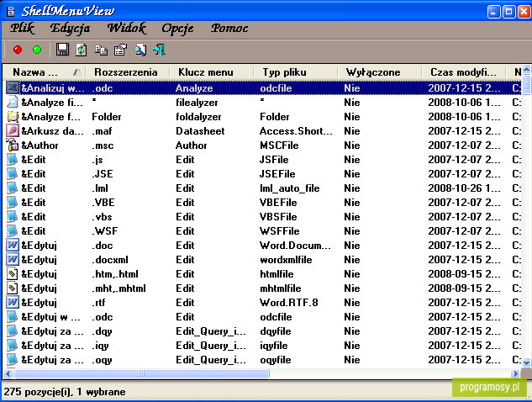Screen dimensions: 532x402
Task: Open the Pomoc menu
Action: coord(229,29)
